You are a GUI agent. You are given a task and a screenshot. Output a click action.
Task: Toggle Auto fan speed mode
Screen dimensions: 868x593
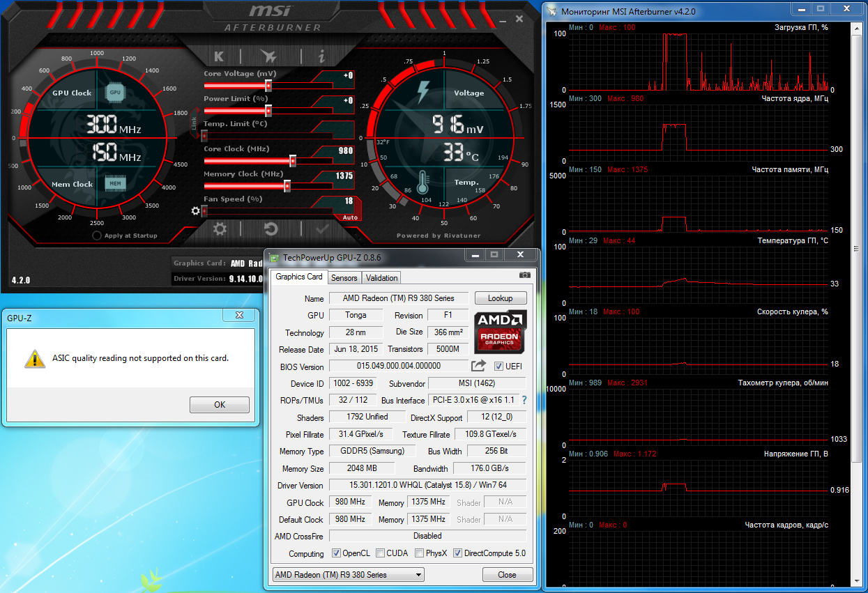(349, 217)
